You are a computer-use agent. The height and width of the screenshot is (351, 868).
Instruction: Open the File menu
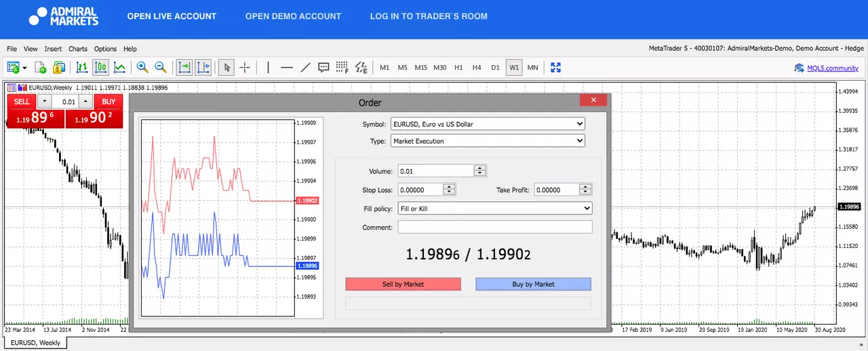12,49
